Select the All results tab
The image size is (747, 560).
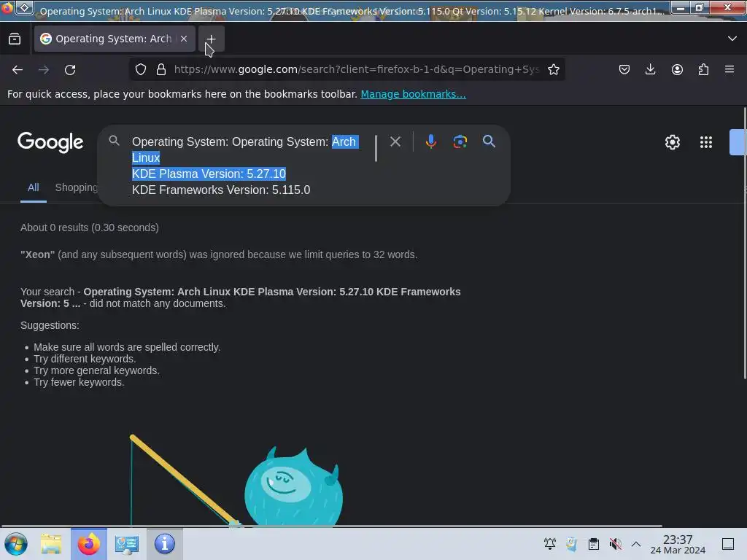pyautogui.click(x=34, y=187)
